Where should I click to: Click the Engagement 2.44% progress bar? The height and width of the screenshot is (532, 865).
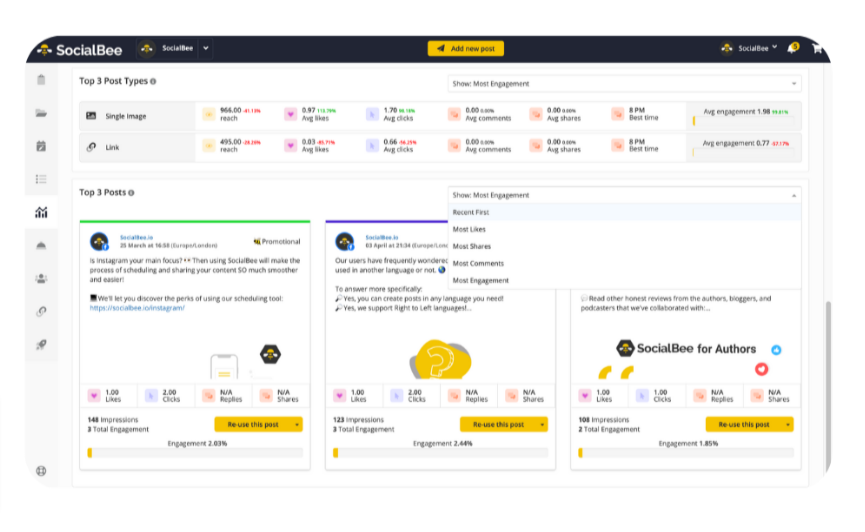[x=441, y=453]
